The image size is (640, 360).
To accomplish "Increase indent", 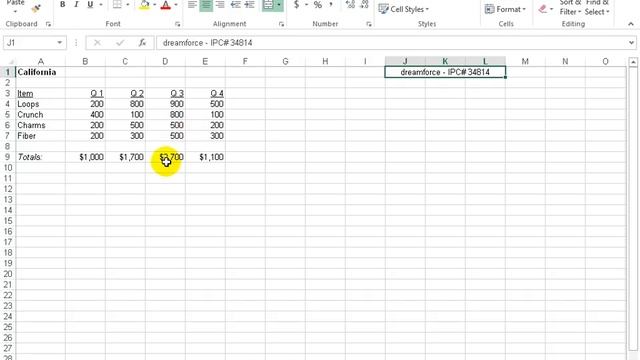I will click(249, 4).
